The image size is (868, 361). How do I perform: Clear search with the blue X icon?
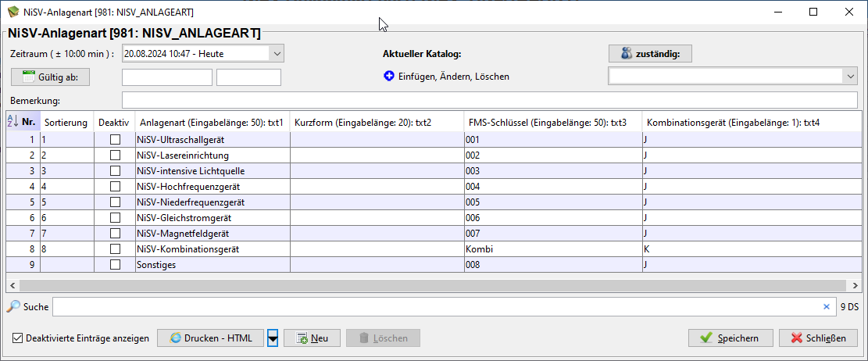point(827,307)
